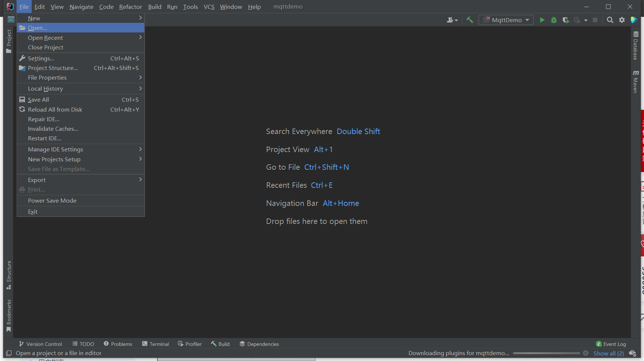Screen dimensions: 644x361
Task: Click the icon right of Show all (2)
Action: [633, 353]
